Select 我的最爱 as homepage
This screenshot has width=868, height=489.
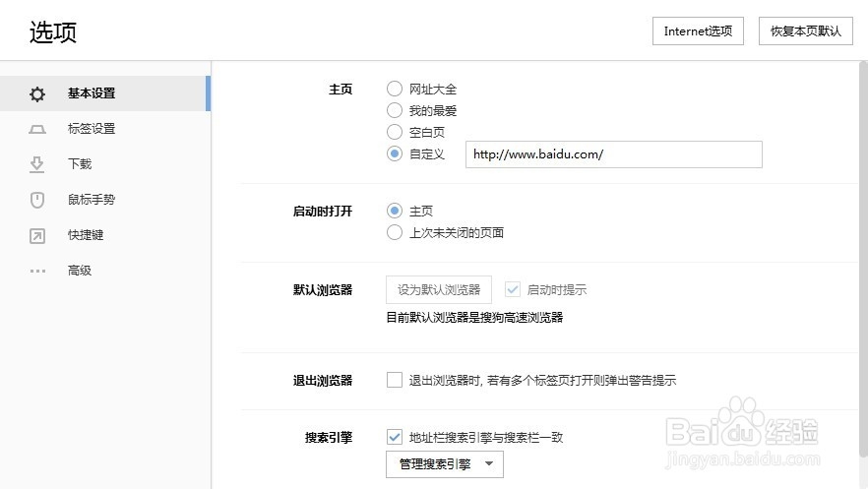(394, 110)
